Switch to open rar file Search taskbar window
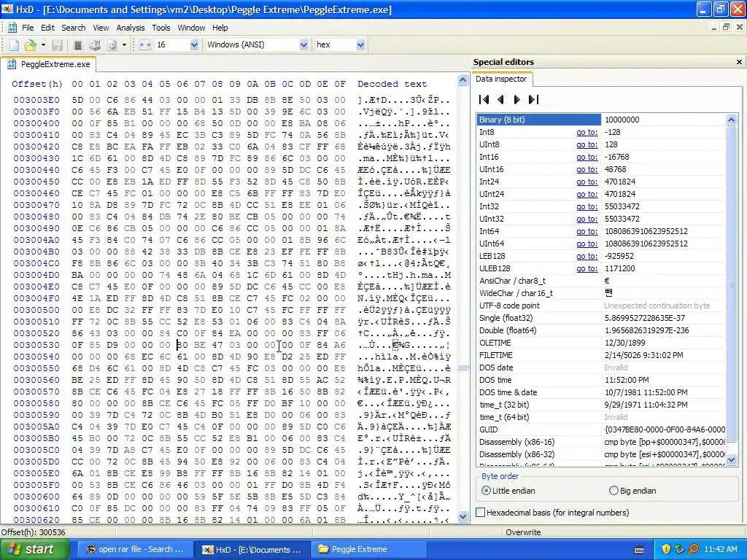This screenshot has width=747, height=560. point(135,549)
